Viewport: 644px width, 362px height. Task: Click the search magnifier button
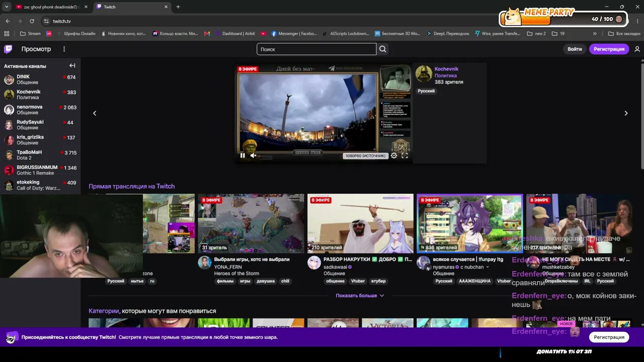coord(383,49)
